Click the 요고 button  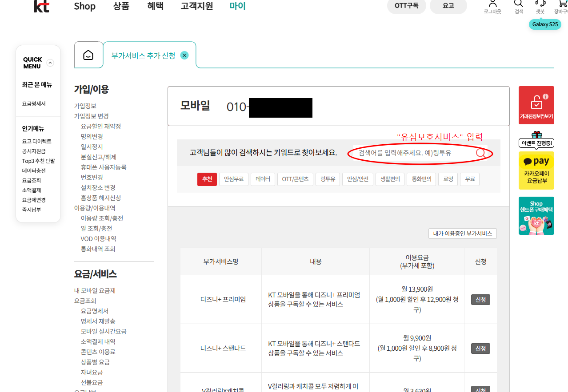(448, 6)
